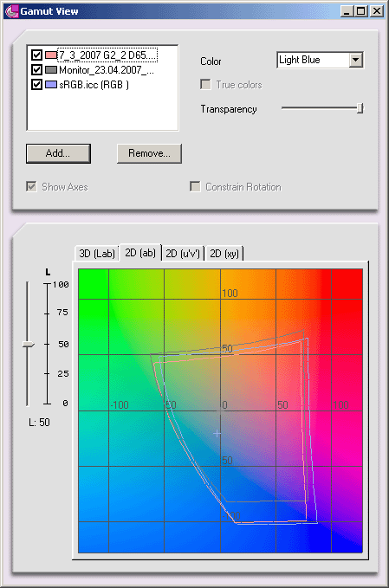This screenshot has height=588, width=389.
Task: Click the Add... button
Action: (x=58, y=153)
